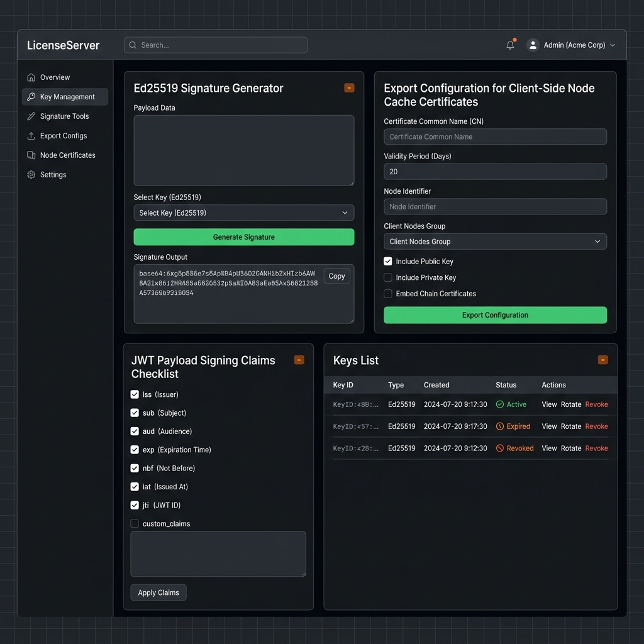Open Export Configs in the sidebar
Image resolution: width=644 pixels, height=644 pixels.
tap(65, 136)
